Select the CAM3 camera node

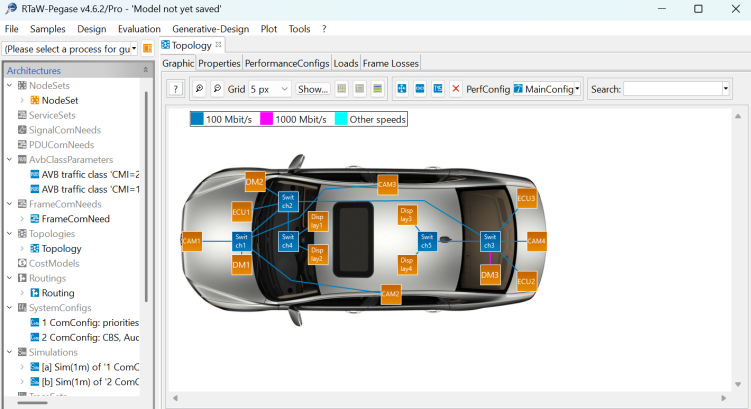coord(388,185)
